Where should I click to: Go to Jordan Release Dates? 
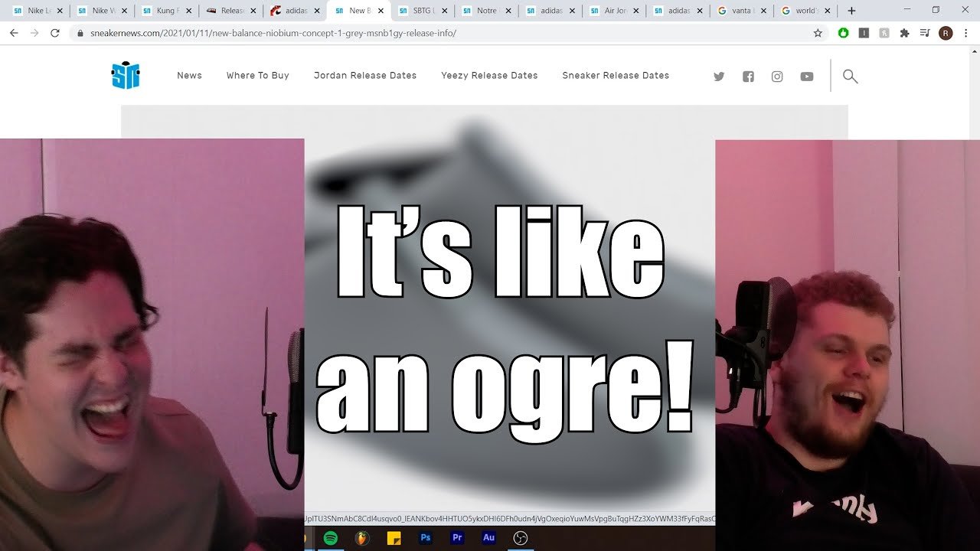coord(365,76)
